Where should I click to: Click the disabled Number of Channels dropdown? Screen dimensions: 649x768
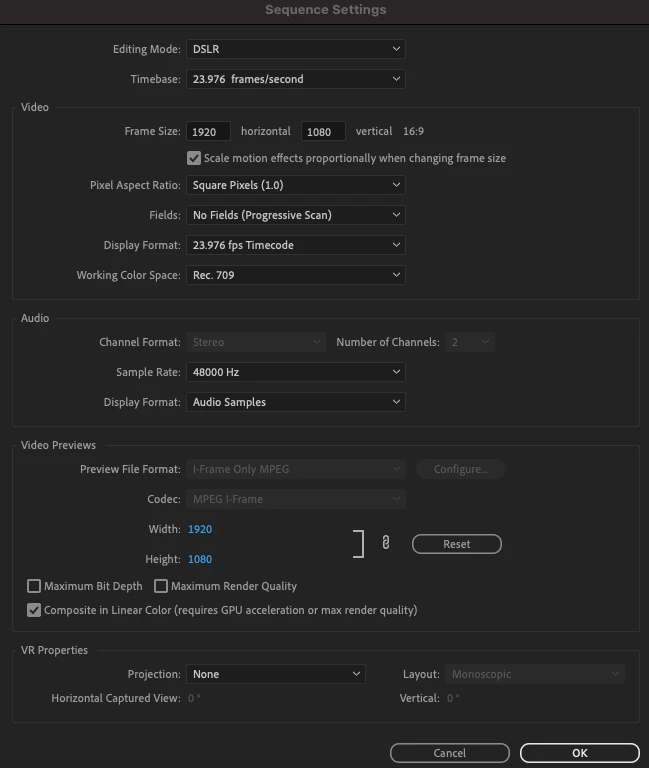[470, 342]
